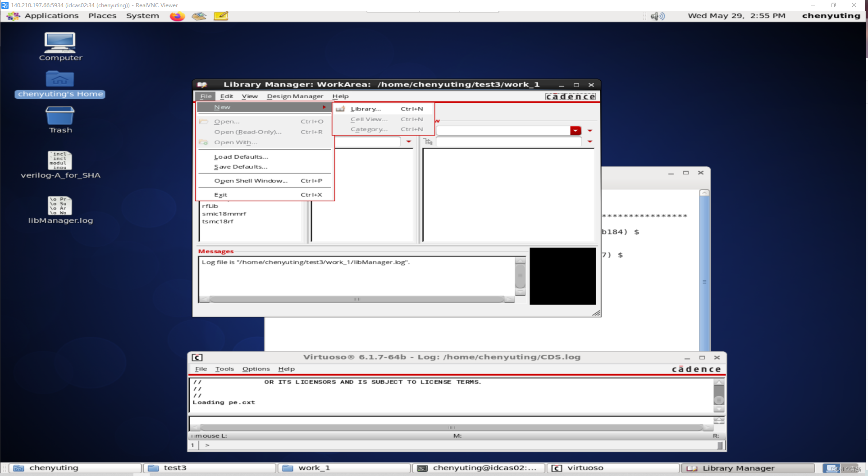
Task: Open the red arrow beside the hierarchy view field
Action: [x=589, y=142]
